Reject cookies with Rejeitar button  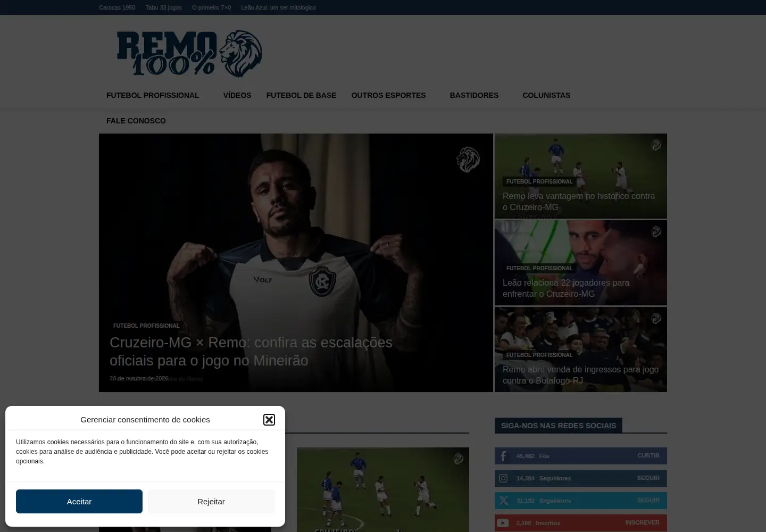[211, 501]
